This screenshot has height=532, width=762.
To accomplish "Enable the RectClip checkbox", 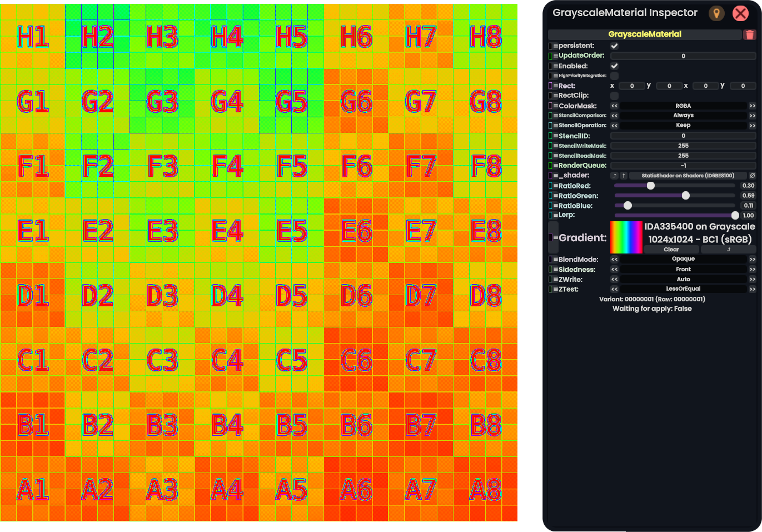I will pos(614,96).
